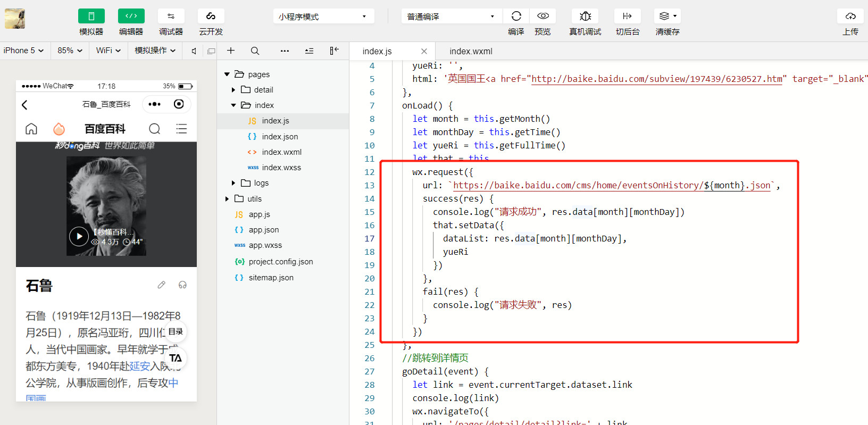The image size is (868, 425).
Task: Open the iPhone 5 device dropdown
Action: [23, 51]
